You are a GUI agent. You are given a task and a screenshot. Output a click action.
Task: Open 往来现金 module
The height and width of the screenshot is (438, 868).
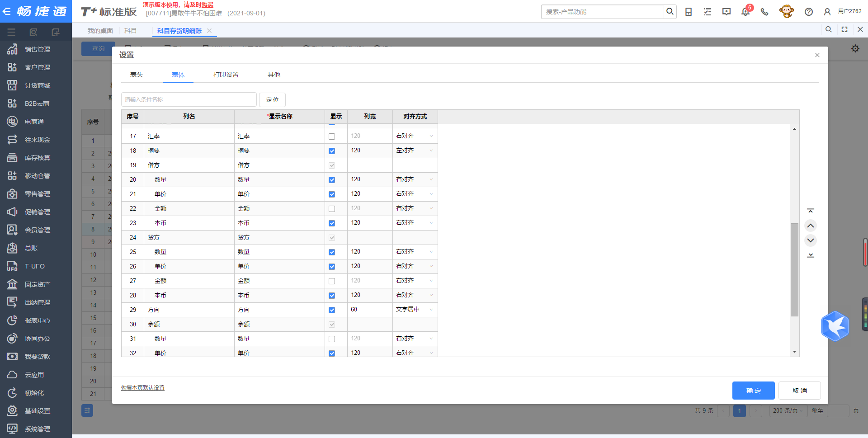(x=36, y=140)
